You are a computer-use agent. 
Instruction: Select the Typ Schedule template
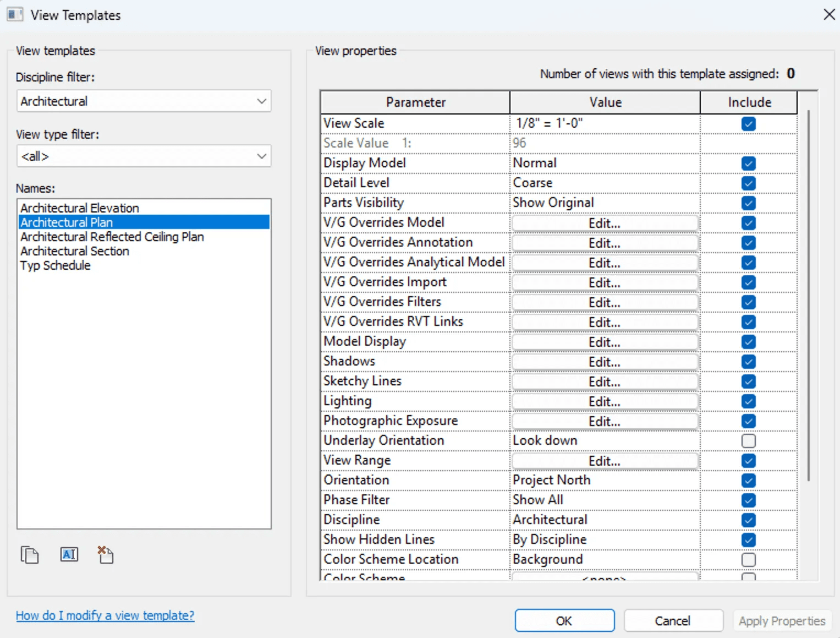pos(55,265)
